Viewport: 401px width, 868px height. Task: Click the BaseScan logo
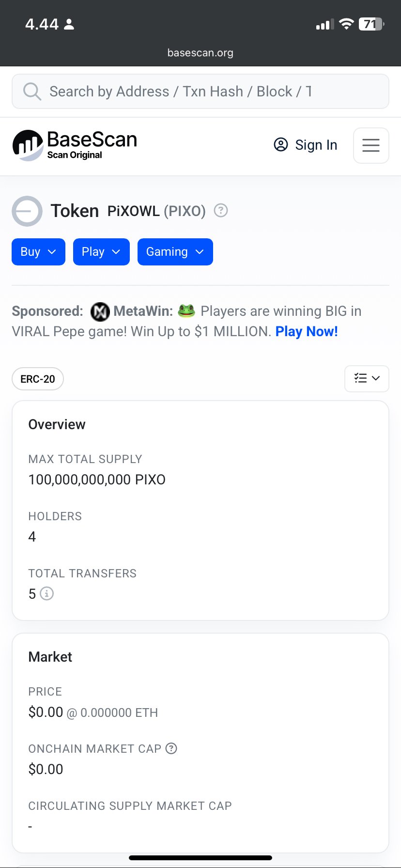75,145
